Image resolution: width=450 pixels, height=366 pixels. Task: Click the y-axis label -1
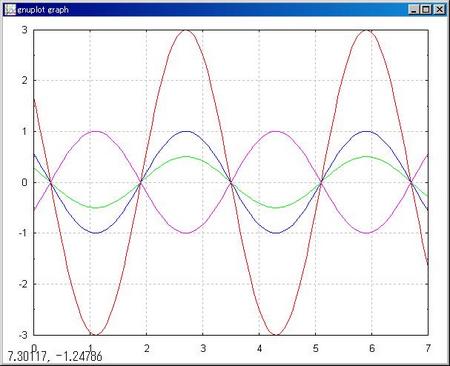click(x=23, y=233)
